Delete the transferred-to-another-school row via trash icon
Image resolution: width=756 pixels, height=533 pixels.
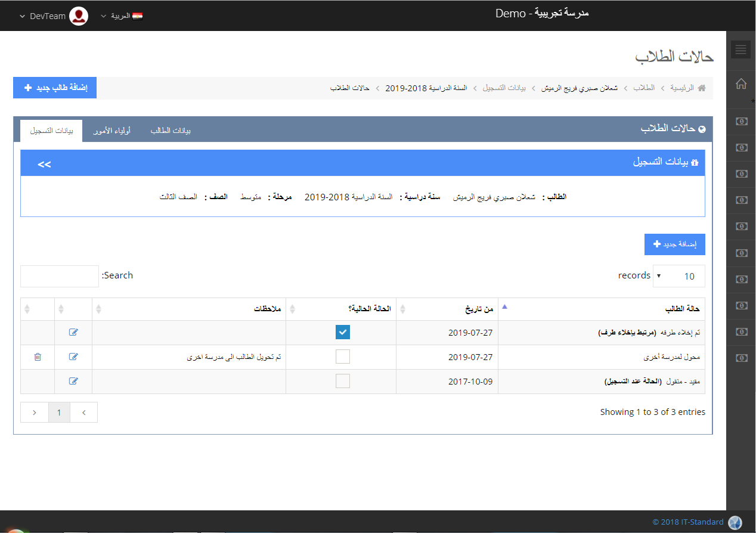tap(38, 357)
